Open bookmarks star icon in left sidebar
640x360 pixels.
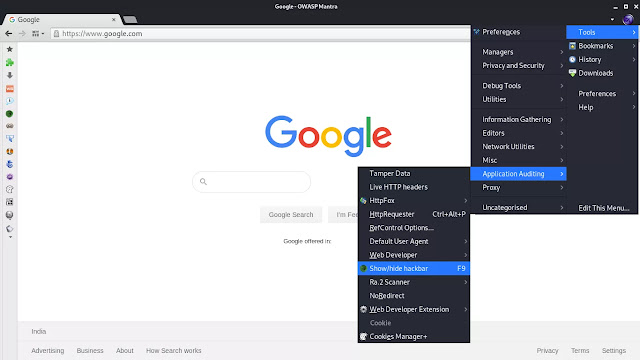(x=10, y=49)
